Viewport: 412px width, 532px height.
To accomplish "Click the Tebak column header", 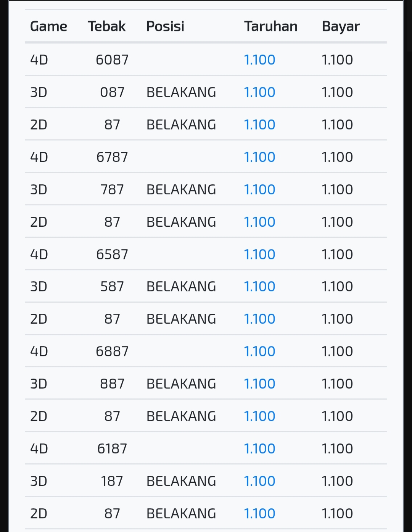I will pos(106,26).
